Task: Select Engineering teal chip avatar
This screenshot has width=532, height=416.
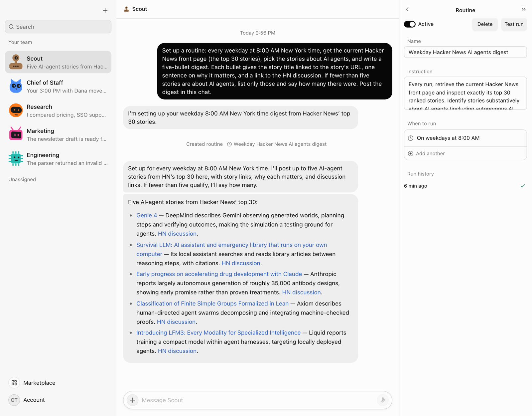Action: point(16,159)
